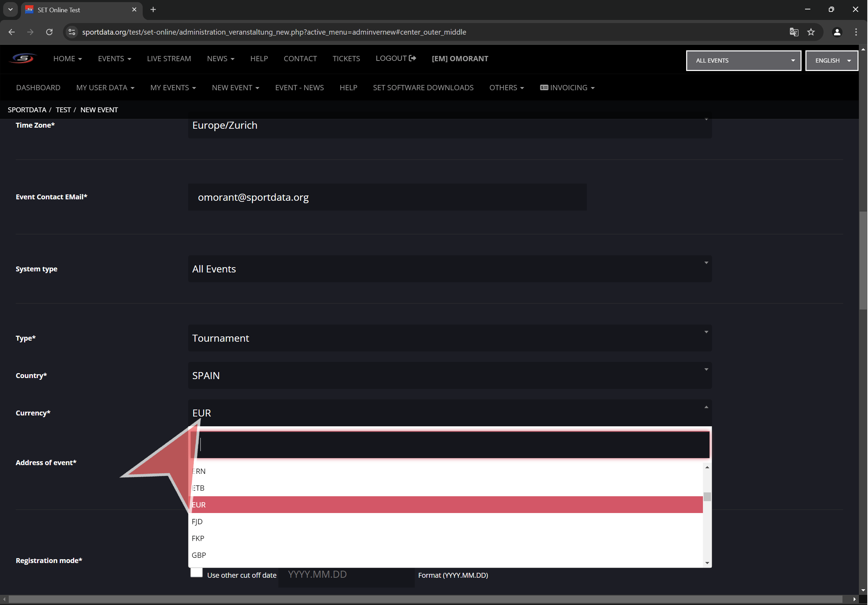The image size is (868, 605).
Task: Open the INVOICING menu
Action: coord(567,88)
